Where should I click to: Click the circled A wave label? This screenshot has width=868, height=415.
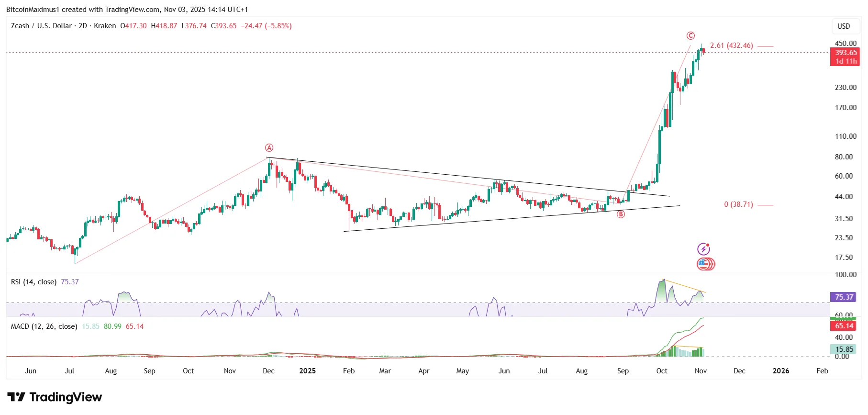coord(269,148)
